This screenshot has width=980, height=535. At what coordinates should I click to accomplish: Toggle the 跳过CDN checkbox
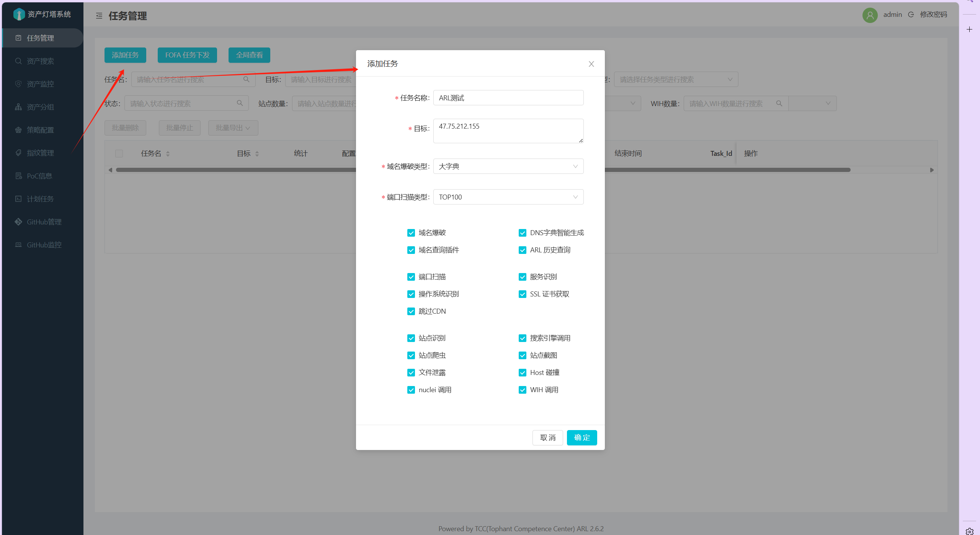click(x=411, y=311)
